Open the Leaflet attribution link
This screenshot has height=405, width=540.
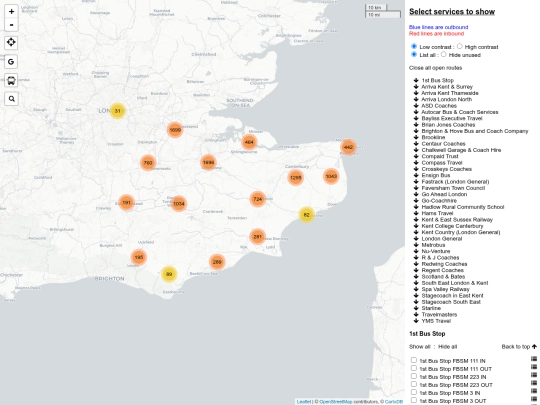tap(303, 402)
